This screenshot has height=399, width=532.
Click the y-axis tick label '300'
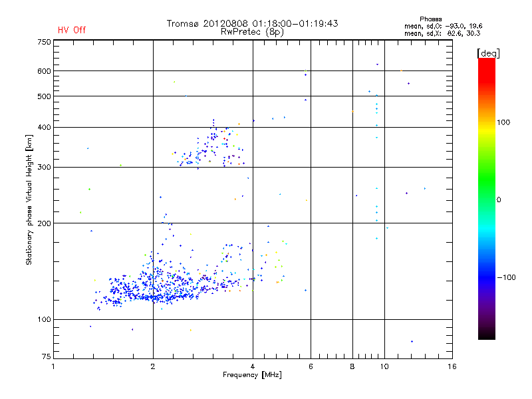click(x=44, y=168)
